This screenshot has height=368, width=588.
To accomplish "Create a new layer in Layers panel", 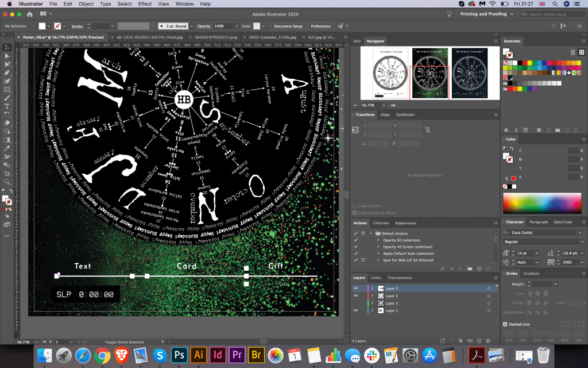I will tap(478, 340).
